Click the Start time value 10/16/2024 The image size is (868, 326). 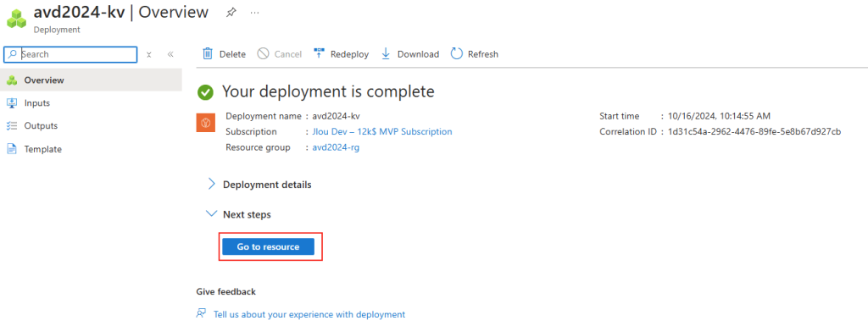719,116
